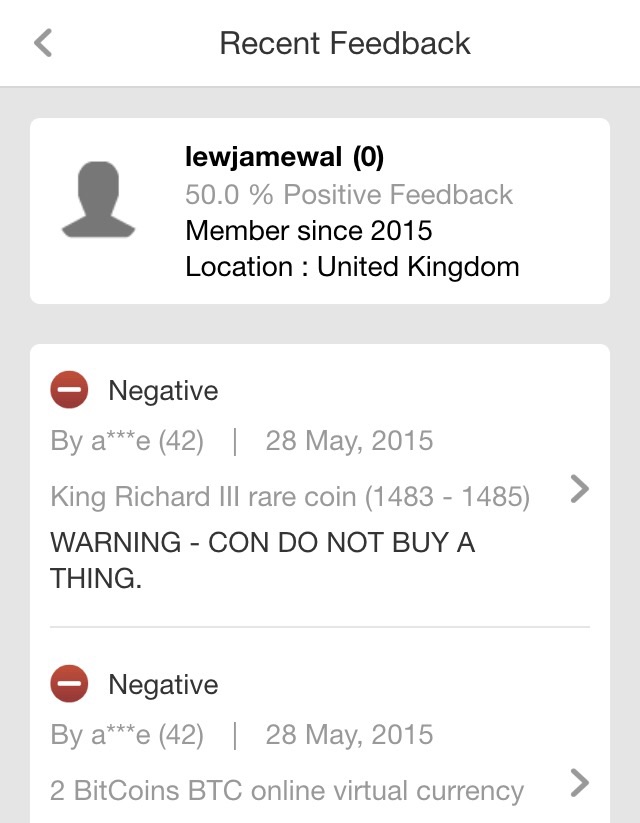Click the 28 May, 2015 date on King Richard feedback
Viewport: 640px width, 823px height.
pyautogui.click(x=349, y=441)
